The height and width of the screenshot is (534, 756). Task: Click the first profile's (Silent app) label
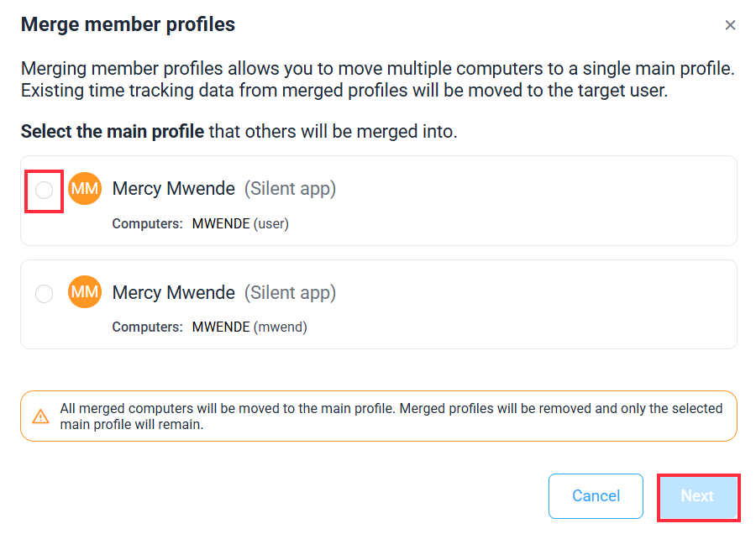coord(290,189)
